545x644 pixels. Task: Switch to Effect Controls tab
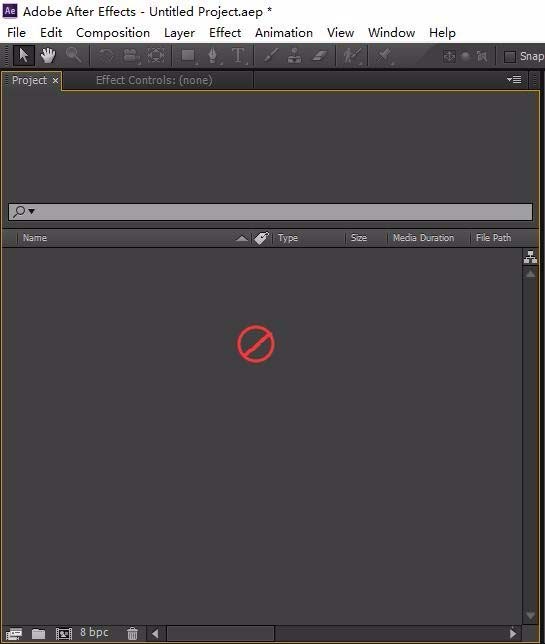click(x=154, y=80)
